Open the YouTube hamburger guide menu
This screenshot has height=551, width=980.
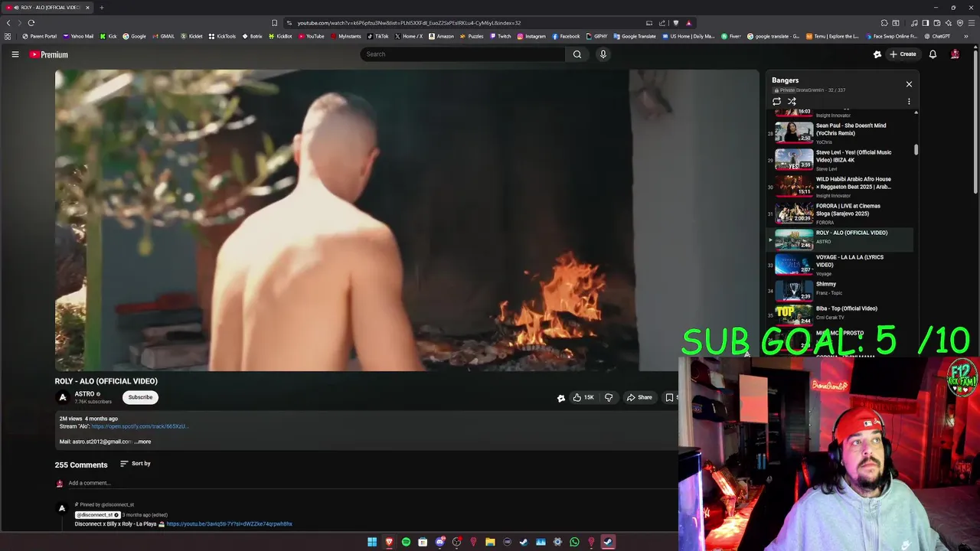pos(15,54)
